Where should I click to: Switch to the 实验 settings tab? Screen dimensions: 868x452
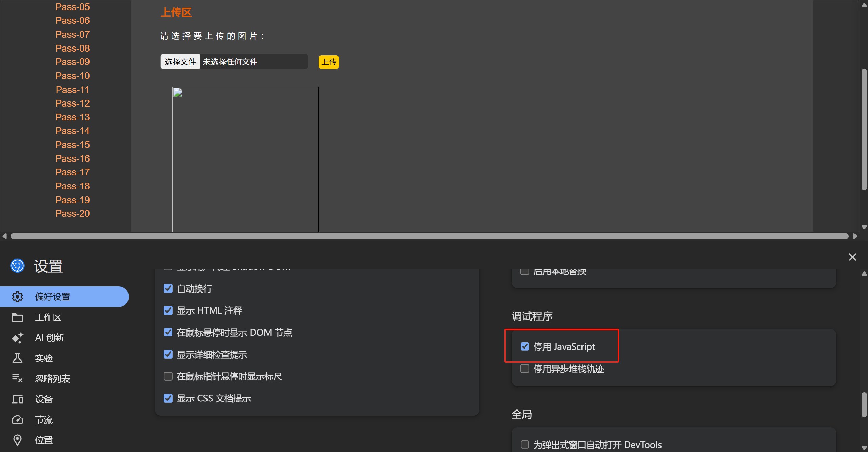pyautogui.click(x=44, y=358)
